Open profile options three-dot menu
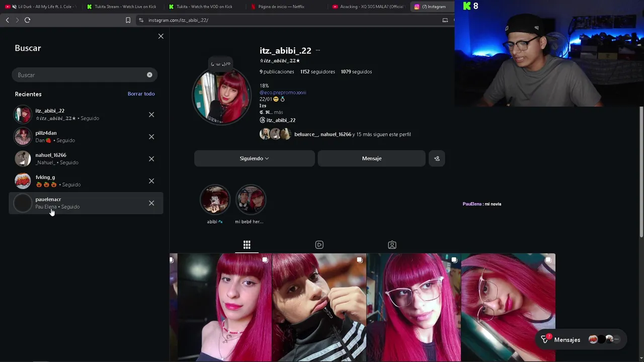 point(317,50)
